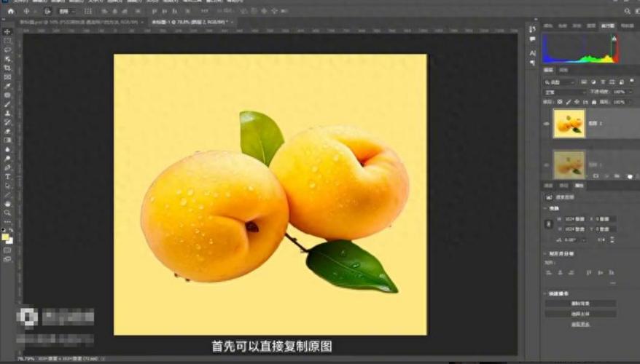Align left edges in Properties panel
Image resolution: width=640 pixels, height=364 pixels.
pyautogui.click(x=549, y=272)
